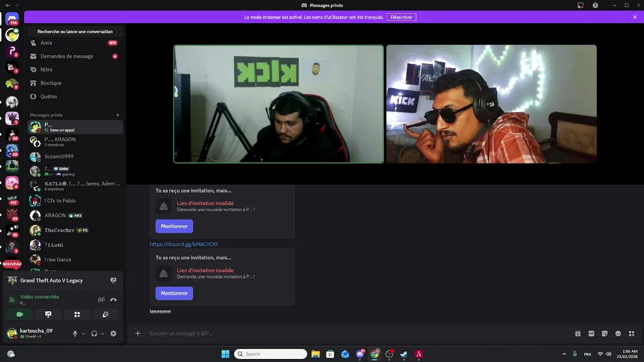This screenshot has width=644, height=362.
Task: Click the left webcam video tile
Action: click(279, 104)
